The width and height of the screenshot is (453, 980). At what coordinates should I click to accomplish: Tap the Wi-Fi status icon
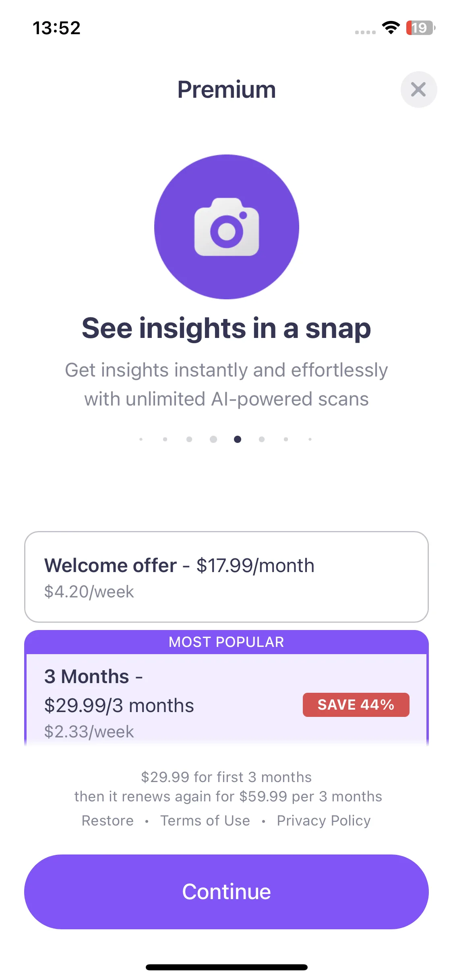click(391, 28)
